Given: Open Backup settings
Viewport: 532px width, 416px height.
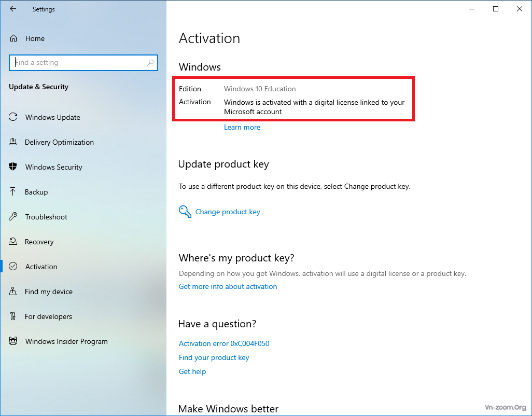Looking at the screenshot, I should point(83,192).
